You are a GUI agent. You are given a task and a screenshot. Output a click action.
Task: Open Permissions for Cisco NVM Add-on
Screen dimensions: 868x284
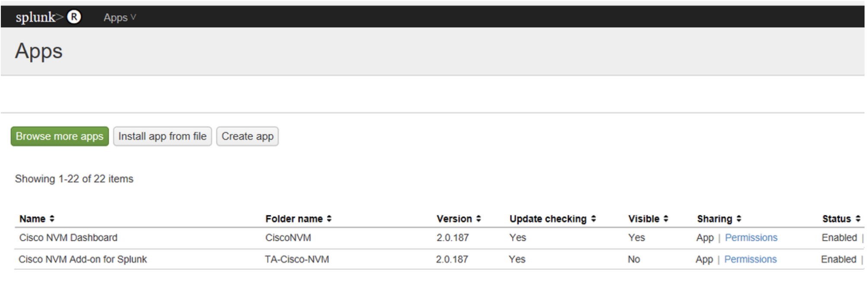750,259
